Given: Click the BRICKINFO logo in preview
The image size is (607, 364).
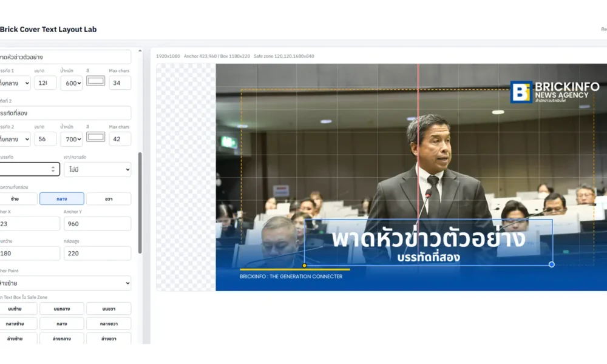Looking at the screenshot, I should tap(555, 92).
